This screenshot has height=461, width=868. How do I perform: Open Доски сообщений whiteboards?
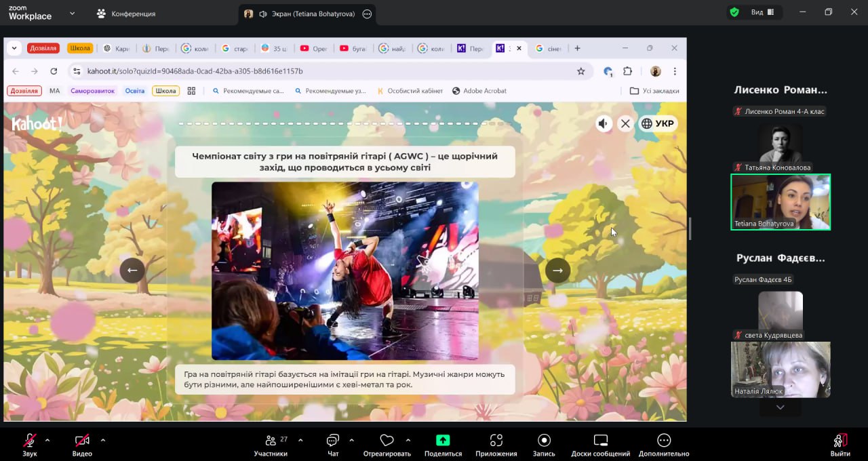pos(600,441)
